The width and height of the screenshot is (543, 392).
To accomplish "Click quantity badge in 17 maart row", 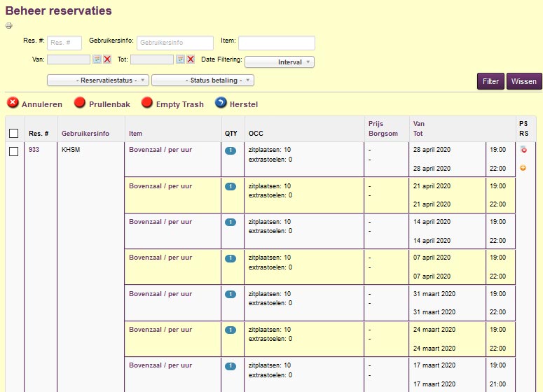I will [x=231, y=366].
